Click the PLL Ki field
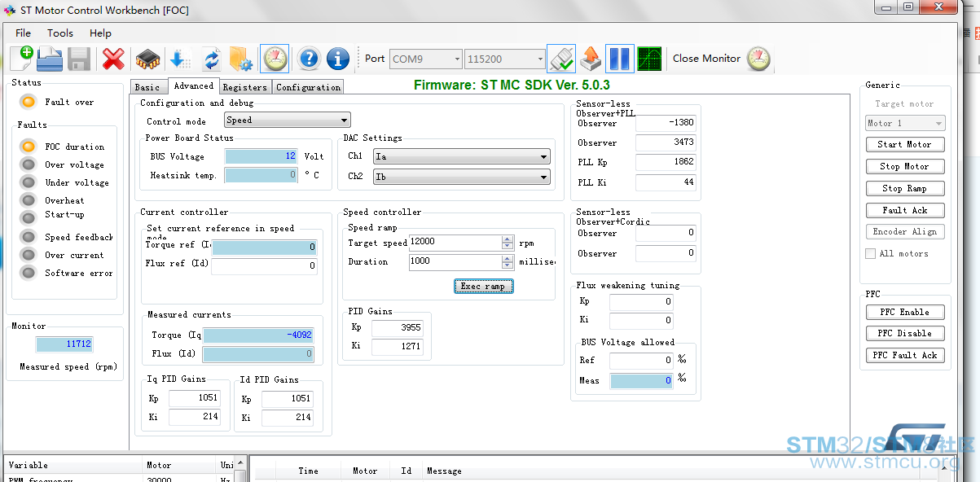The height and width of the screenshot is (482, 980). pyautogui.click(x=666, y=182)
